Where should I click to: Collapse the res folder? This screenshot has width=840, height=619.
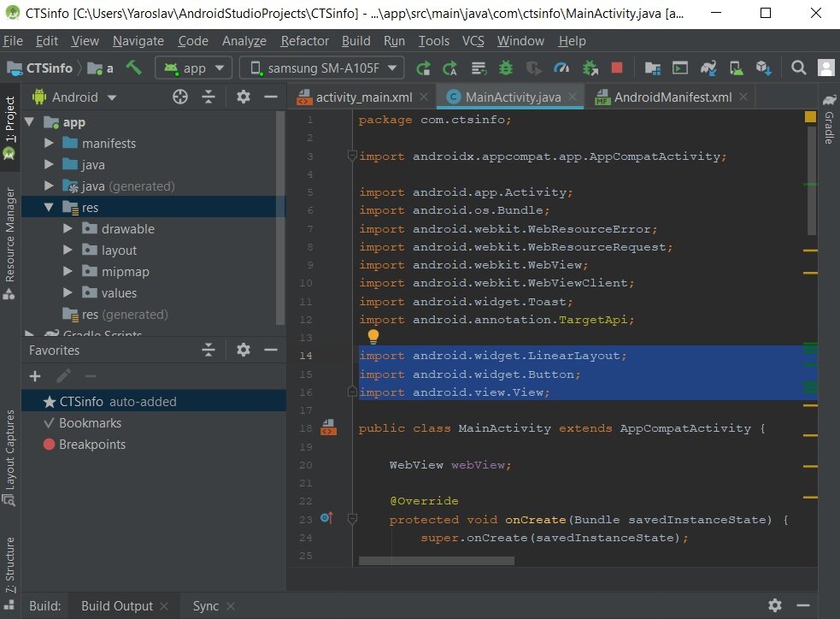pyautogui.click(x=49, y=207)
